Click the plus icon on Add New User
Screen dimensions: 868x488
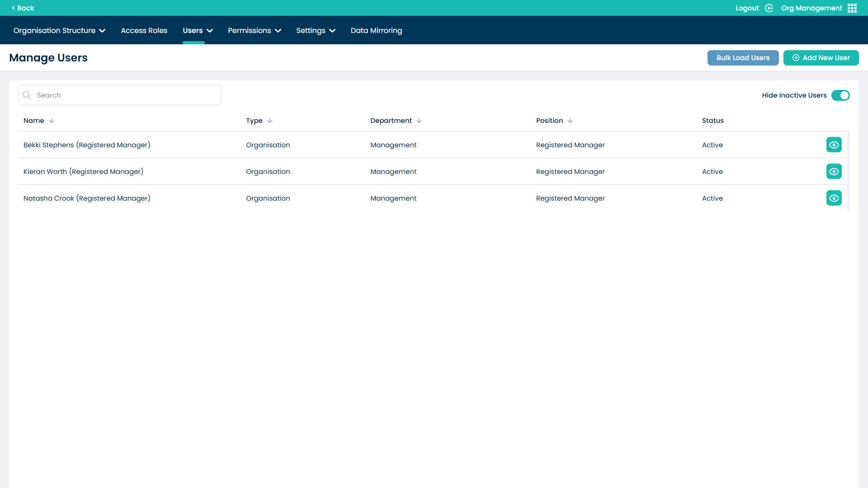pos(796,58)
